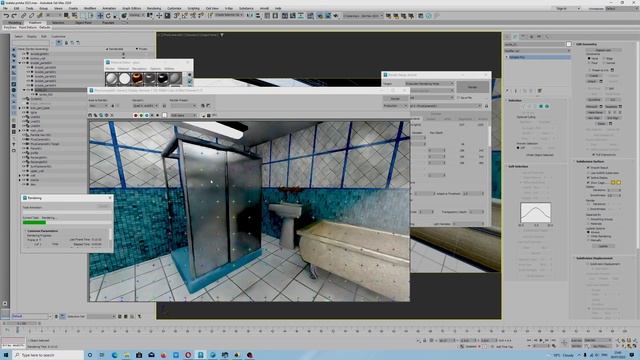Screen dimensions: 640x360
Task: Click the MSmooth button
Action: (x=593, y=107)
